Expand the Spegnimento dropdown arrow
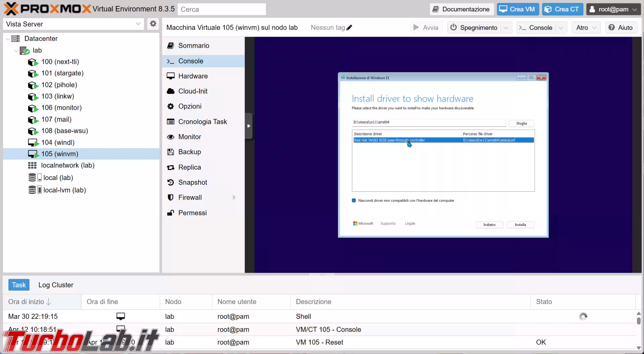This screenshot has width=644, height=354. tap(506, 28)
